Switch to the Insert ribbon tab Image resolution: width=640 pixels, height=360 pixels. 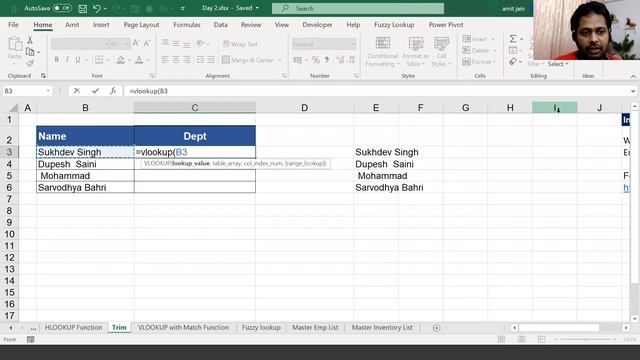(x=101, y=25)
